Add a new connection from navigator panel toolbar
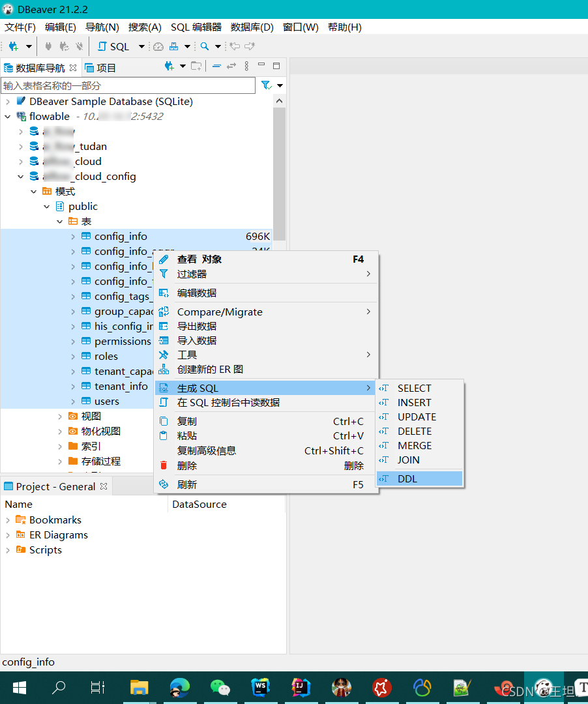 coord(169,66)
